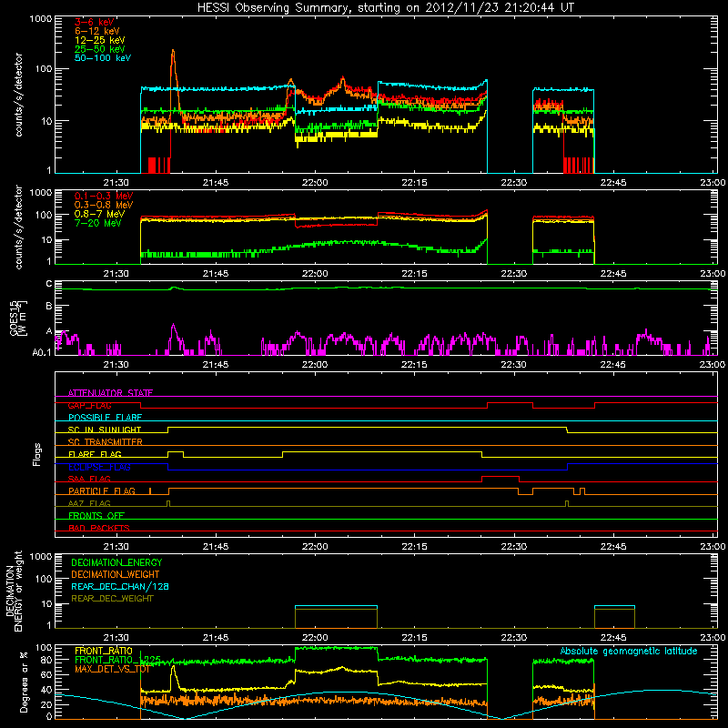Click the Degrees or % axis label
The width and height of the screenshot is (728, 728).
click(24, 682)
